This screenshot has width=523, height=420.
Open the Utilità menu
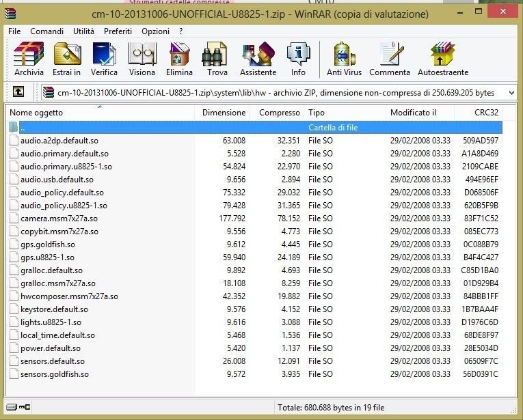pos(83,31)
